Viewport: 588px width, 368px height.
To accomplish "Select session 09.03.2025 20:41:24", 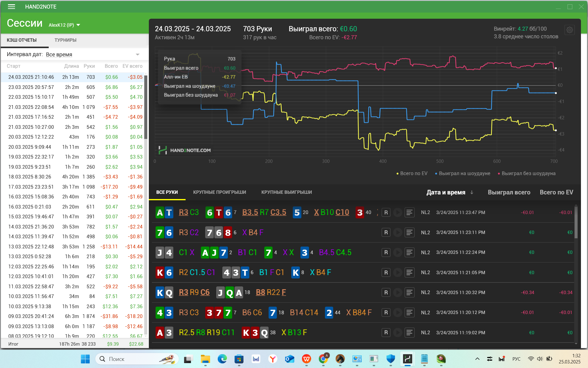I will 73,316.
